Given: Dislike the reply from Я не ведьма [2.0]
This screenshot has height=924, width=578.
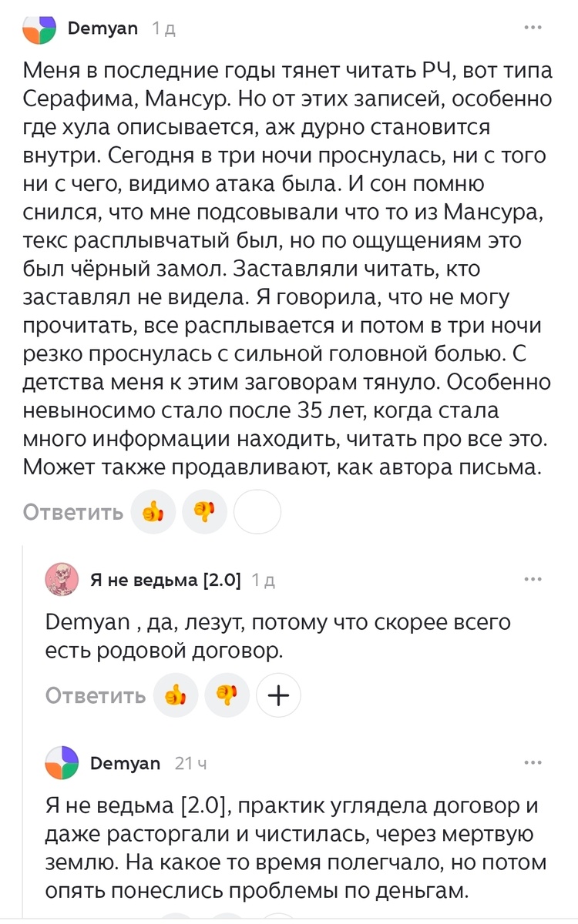Looking at the screenshot, I should pyautogui.click(x=227, y=694).
